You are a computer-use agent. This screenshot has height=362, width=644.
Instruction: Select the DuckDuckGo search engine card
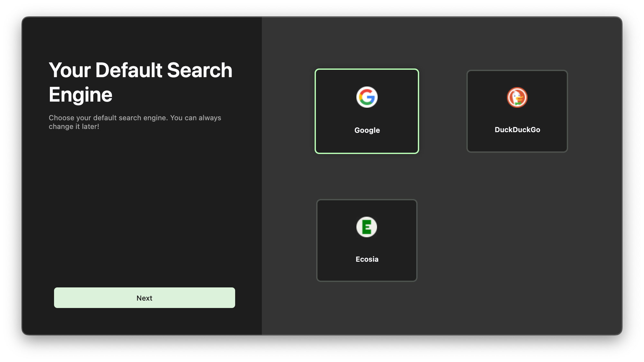click(517, 111)
